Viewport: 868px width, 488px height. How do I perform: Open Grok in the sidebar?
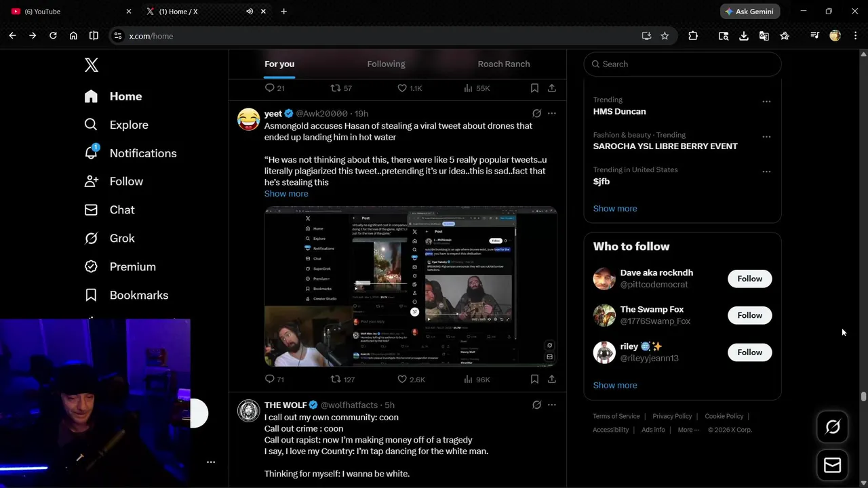click(x=109, y=238)
